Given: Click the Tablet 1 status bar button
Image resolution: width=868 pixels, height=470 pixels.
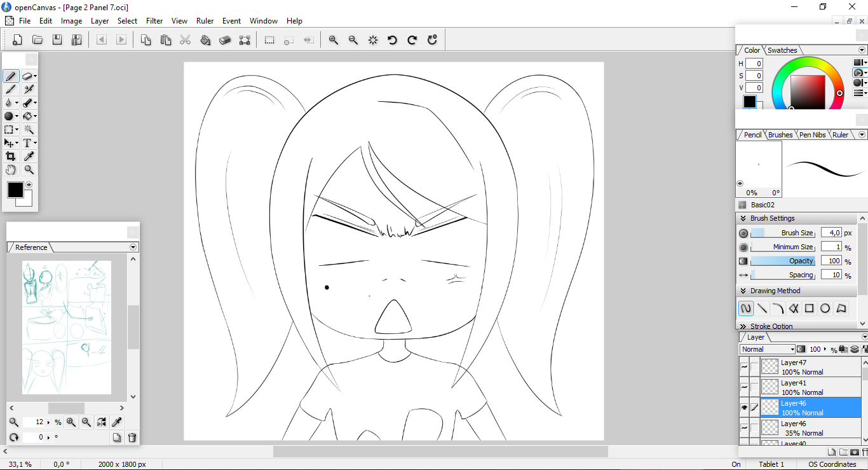Looking at the screenshot, I should click(x=771, y=464).
